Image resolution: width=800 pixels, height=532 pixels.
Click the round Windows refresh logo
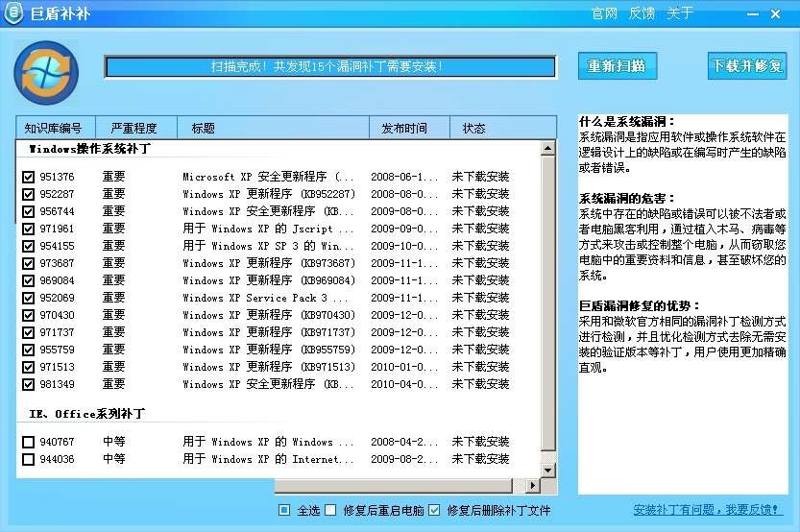(46, 73)
